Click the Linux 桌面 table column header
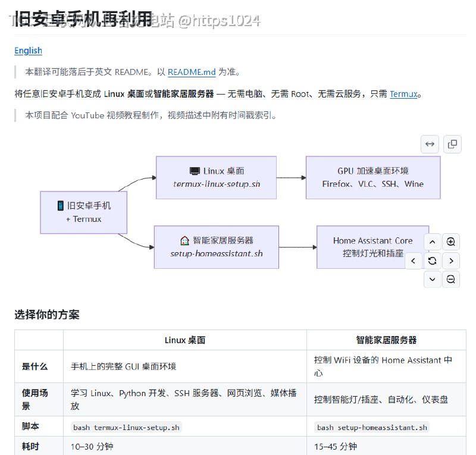 [x=185, y=340]
